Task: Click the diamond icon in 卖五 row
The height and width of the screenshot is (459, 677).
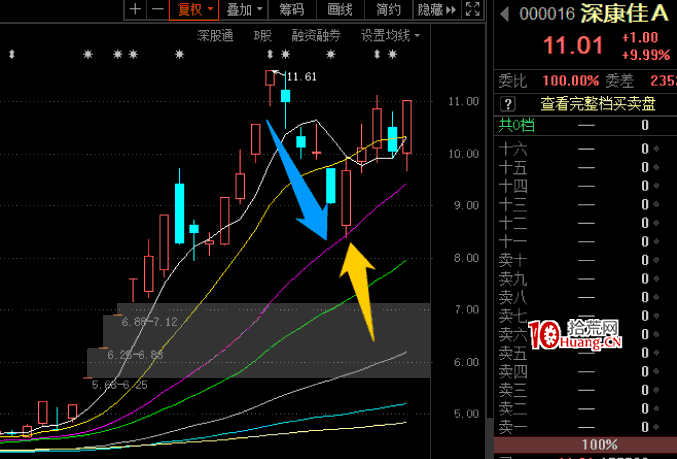Action: tap(656, 353)
